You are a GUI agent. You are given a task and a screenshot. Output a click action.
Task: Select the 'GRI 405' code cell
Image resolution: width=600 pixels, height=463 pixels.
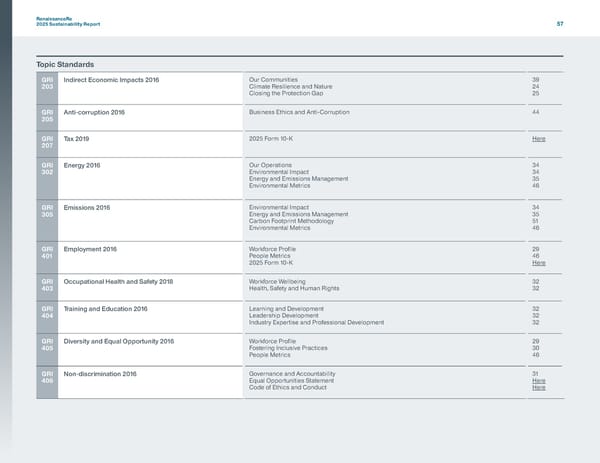pyautogui.click(x=47, y=350)
